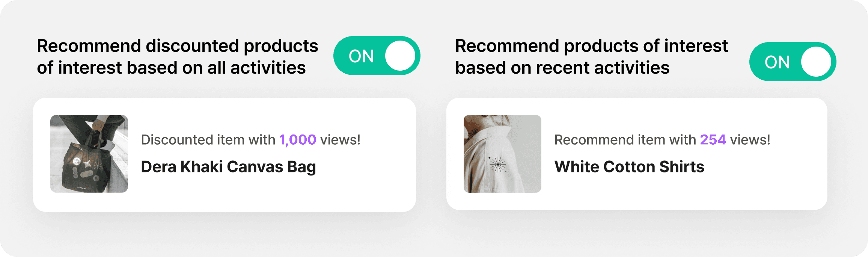Image resolution: width=868 pixels, height=257 pixels.
Task: Open the khaki canvas bag product image
Action: point(89,154)
